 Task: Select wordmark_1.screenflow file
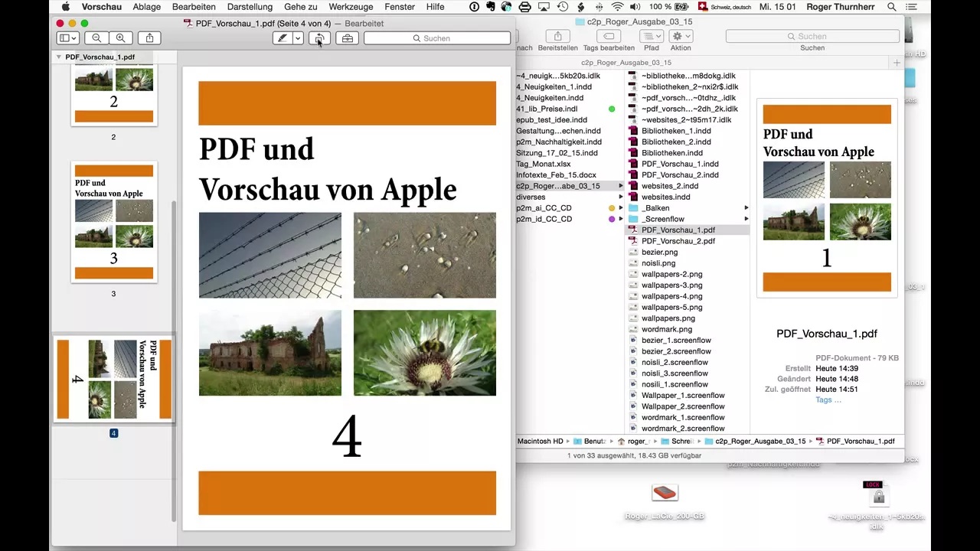(683, 418)
